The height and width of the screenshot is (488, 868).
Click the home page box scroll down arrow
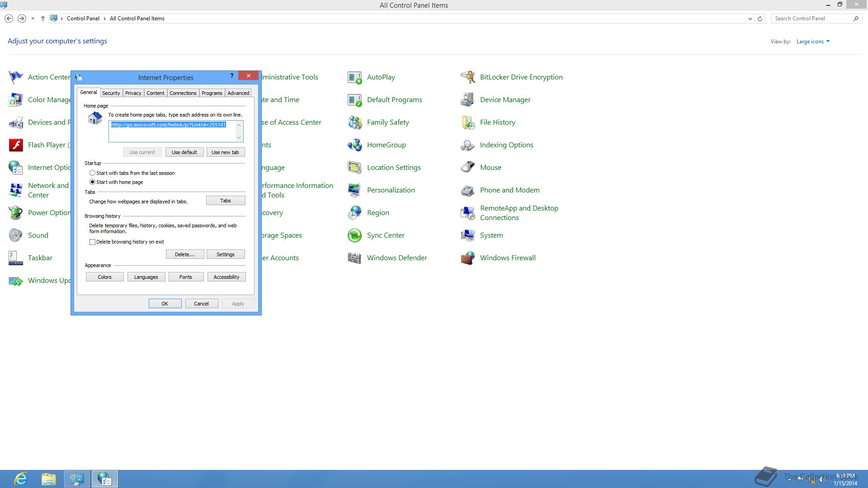239,138
